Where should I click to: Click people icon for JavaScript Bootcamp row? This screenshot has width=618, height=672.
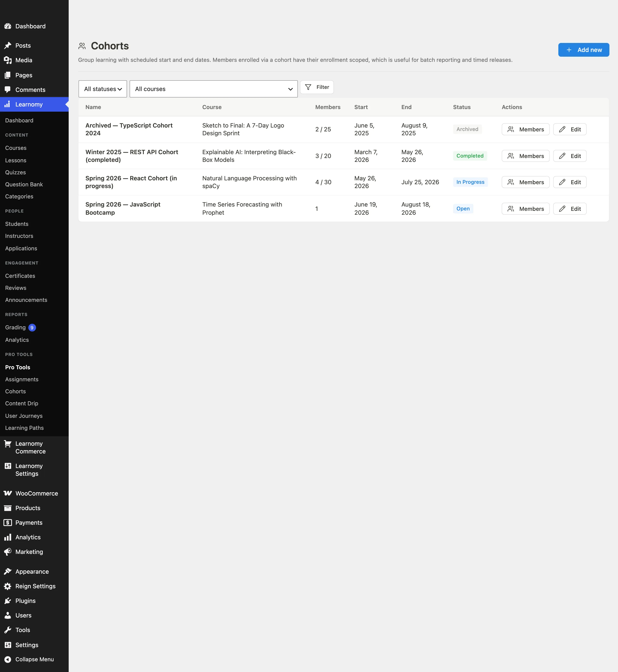[511, 209]
